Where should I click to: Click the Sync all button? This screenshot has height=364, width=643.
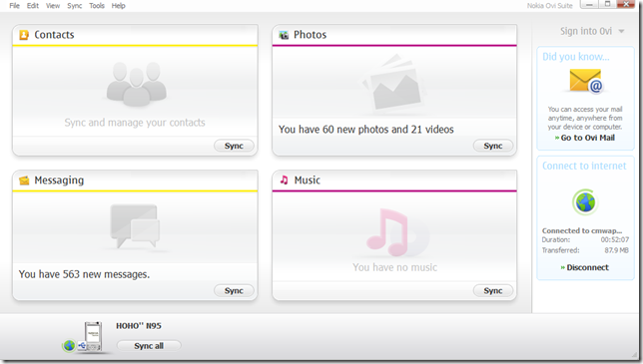pyautogui.click(x=149, y=346)
